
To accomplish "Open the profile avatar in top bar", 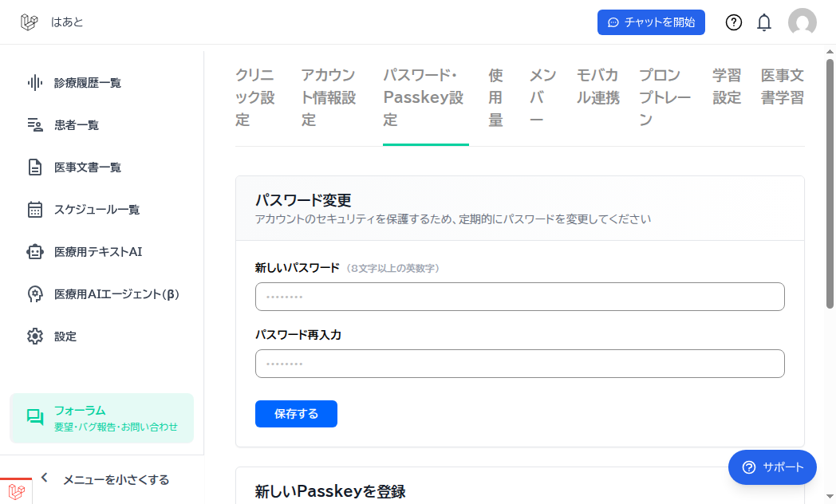I will point(802,22).
